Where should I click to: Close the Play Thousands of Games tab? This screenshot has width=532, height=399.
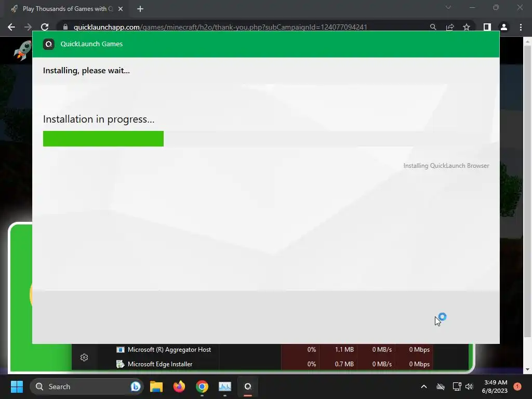click(x=121, y=9)
